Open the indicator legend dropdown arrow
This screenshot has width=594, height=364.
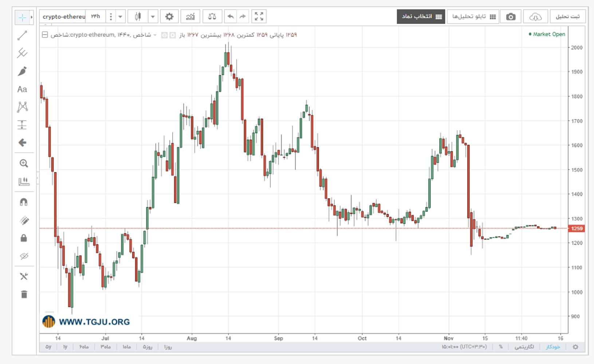[x=155, y=35]
